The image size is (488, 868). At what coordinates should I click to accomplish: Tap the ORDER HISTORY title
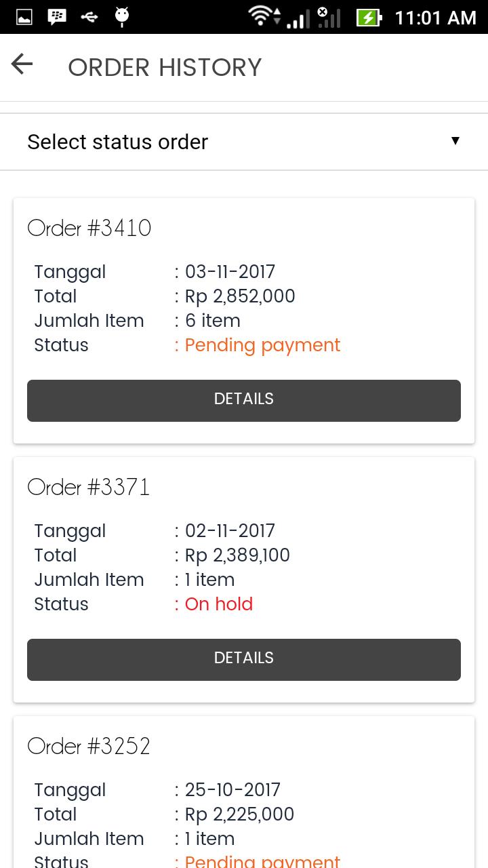pyautogui.click(x=165, y=67)
